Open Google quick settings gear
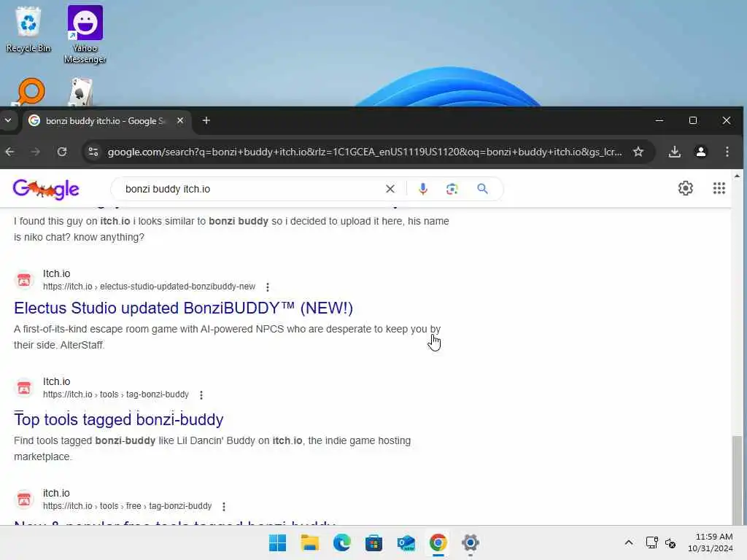This screenshot has width=747, height=560. [686, 189]
